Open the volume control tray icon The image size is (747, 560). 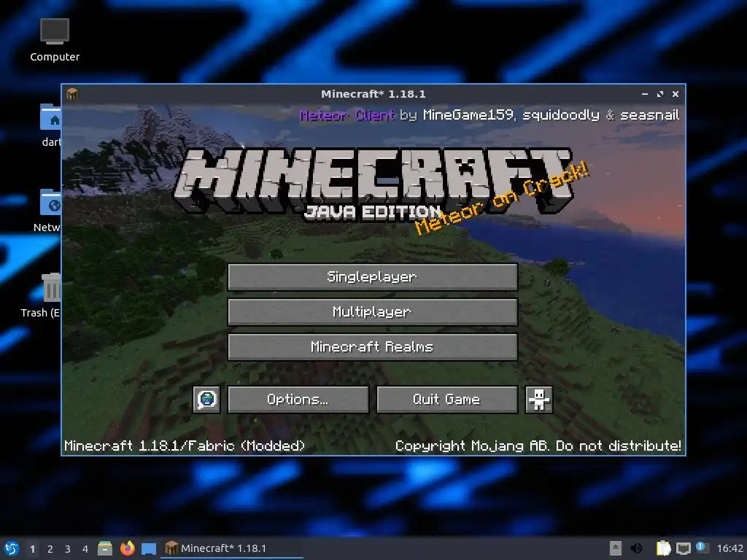(636, 548)
